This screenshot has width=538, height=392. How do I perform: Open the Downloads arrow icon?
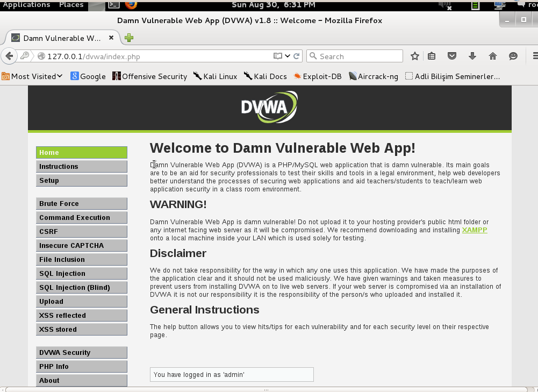point(472,56)
